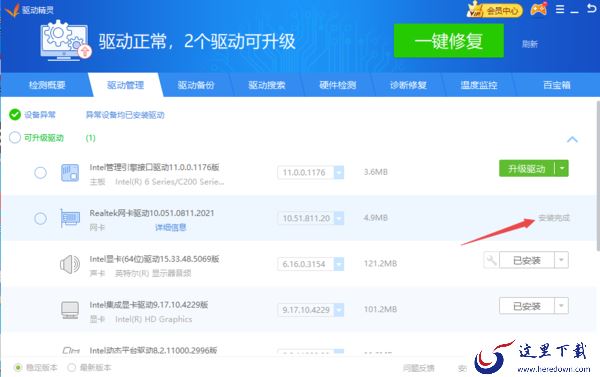600x377 pixels.
Task: Open version dropdown showing 11.0.0.1176
Action: pos(339,173)
